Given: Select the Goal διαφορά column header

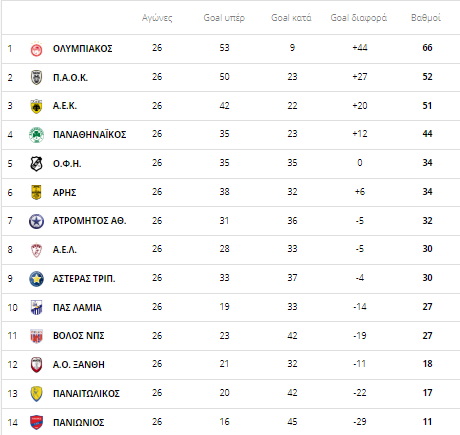Looking at the screenshot, I should click(359, 18).
